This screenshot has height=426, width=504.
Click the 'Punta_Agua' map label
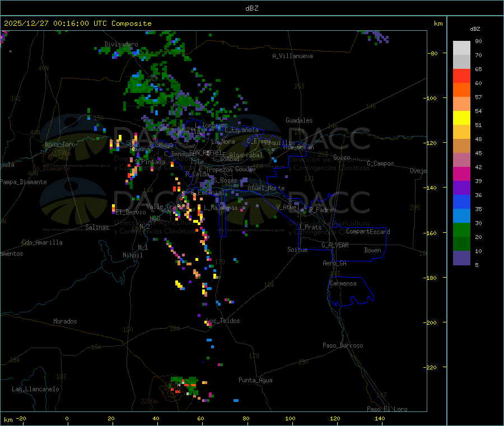(x=255, y=380)
